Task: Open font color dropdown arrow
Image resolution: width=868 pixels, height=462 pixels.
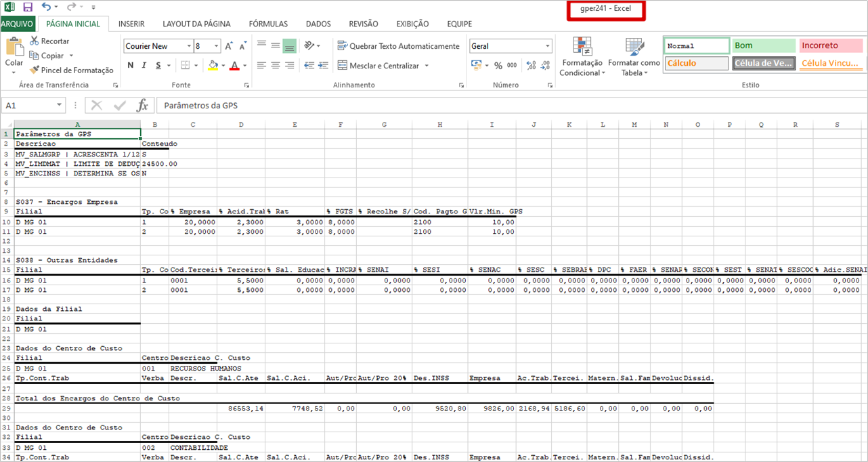Action: pos(244,66)
